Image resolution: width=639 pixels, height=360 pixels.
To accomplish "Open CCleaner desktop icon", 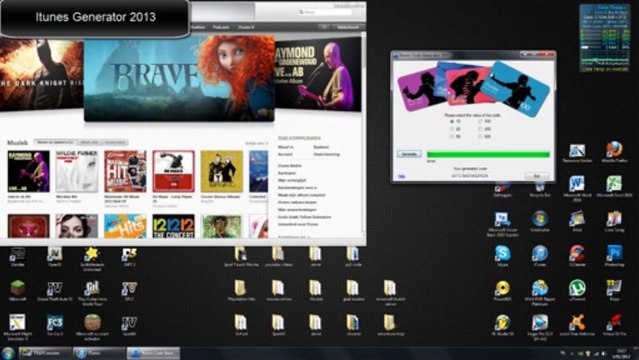I will tap(577, 256).
